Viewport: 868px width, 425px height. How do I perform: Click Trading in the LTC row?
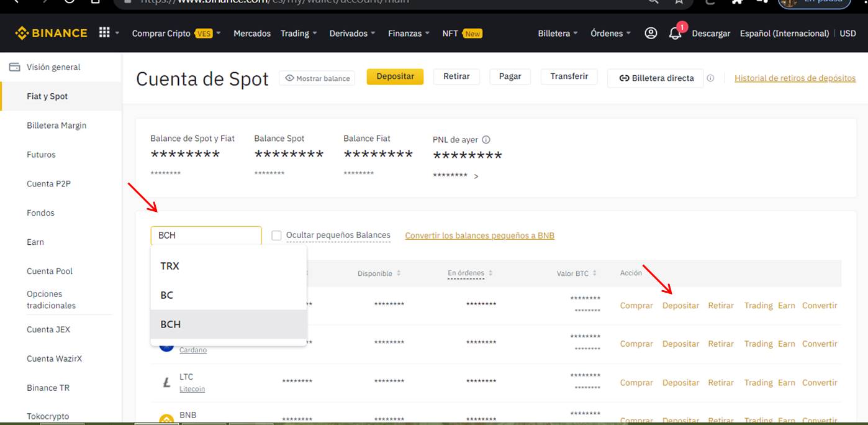758,383
